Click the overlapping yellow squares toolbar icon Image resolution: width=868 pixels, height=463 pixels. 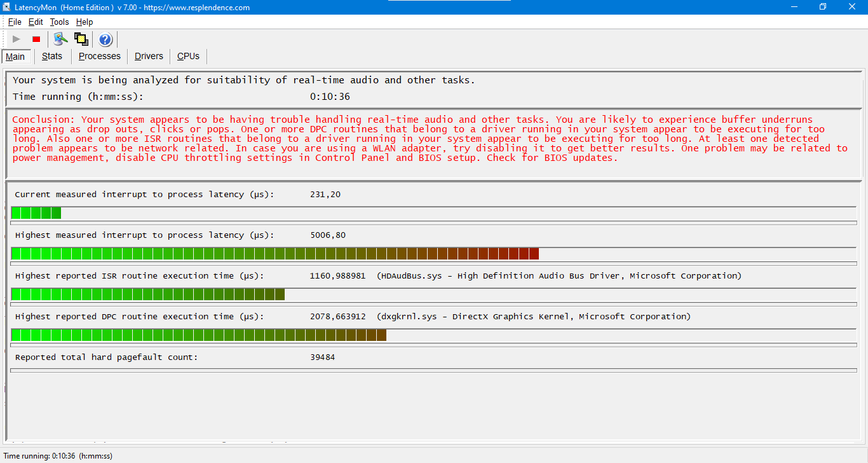[81, 39]
